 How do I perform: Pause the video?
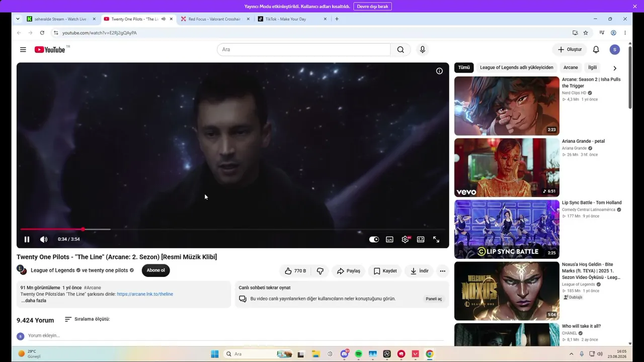click(27, 239)
